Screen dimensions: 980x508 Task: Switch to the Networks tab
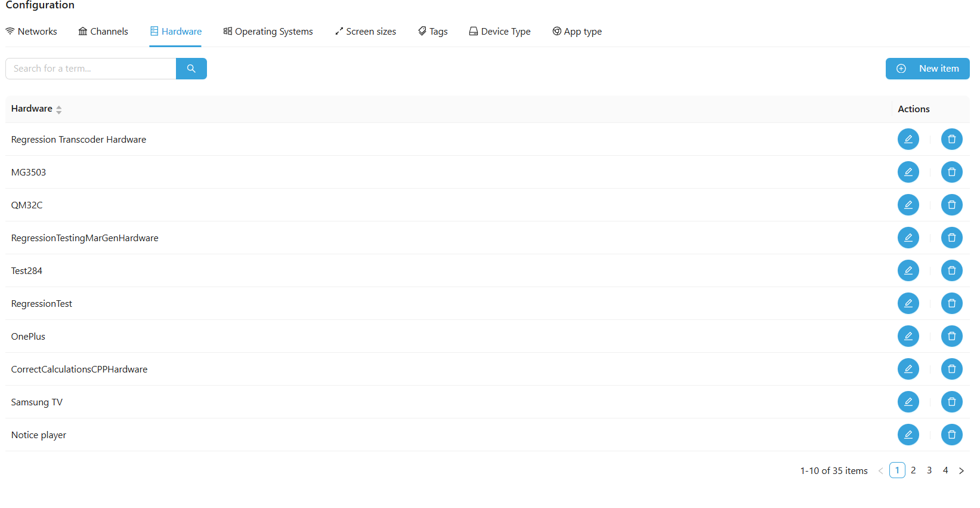tap(32, 32)
